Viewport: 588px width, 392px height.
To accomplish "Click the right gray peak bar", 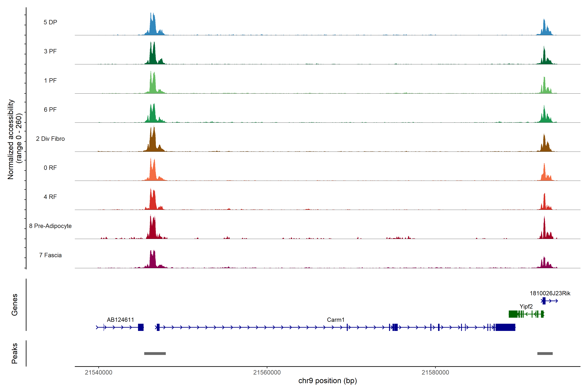I will 545,353.
